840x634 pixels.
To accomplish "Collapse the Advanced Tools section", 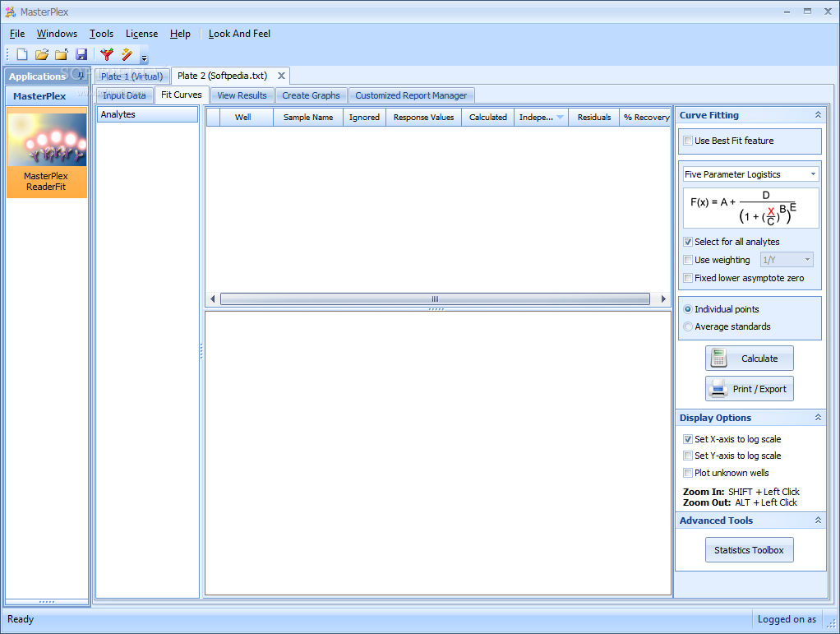I will pos(818,520).
